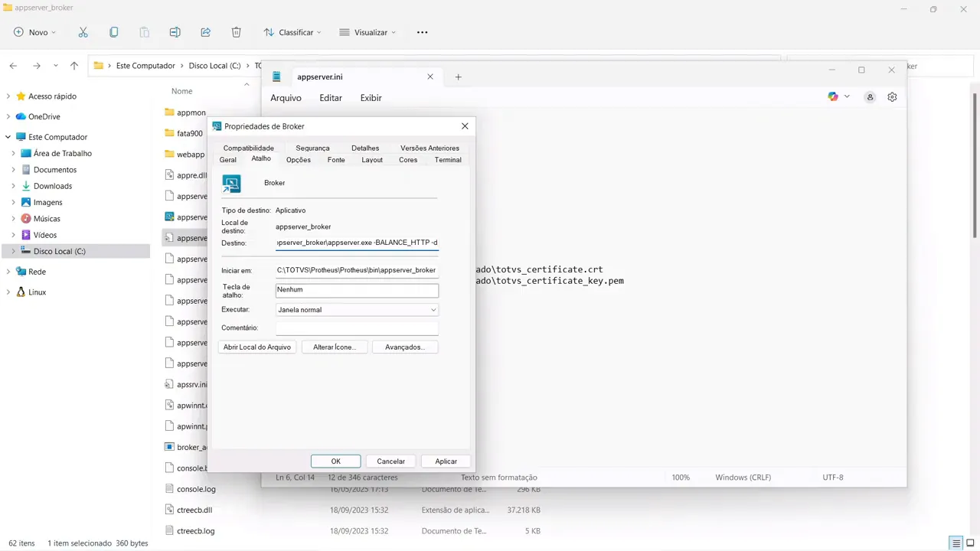Open the Arquivo menu in Notepad
Image resolution: width=980 pixels, height=551 pixels.
tap(286, 97)
